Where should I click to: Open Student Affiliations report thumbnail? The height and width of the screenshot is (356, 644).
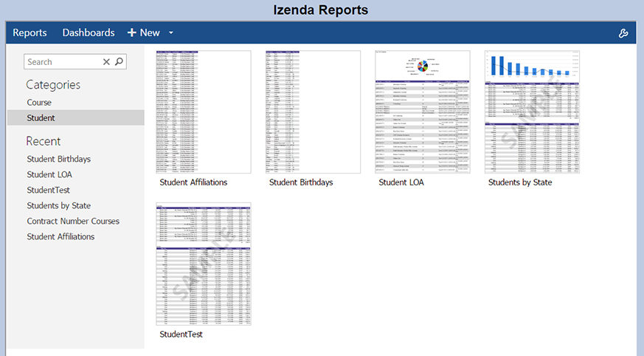(204, 112)
